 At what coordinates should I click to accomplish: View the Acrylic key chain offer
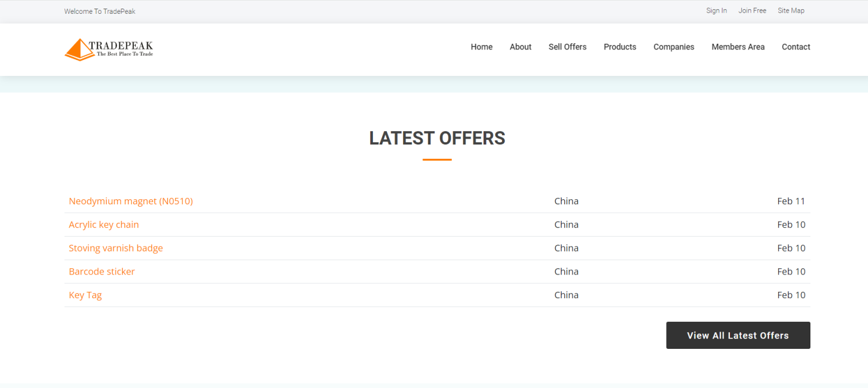(104, 225)
